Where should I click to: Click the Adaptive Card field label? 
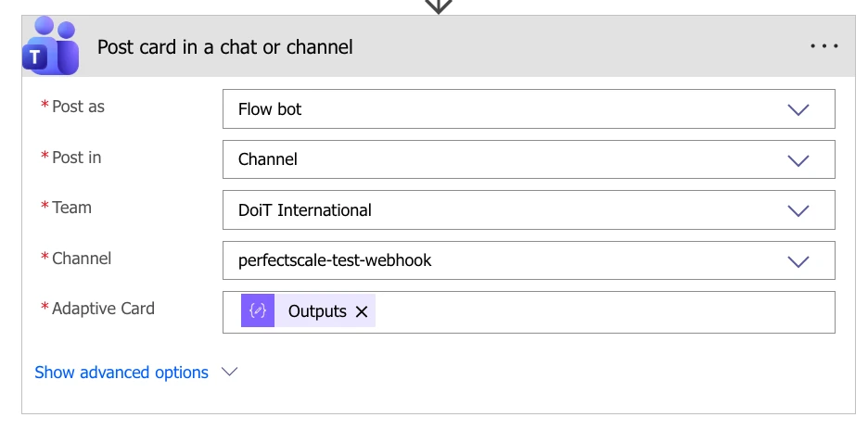103,309
